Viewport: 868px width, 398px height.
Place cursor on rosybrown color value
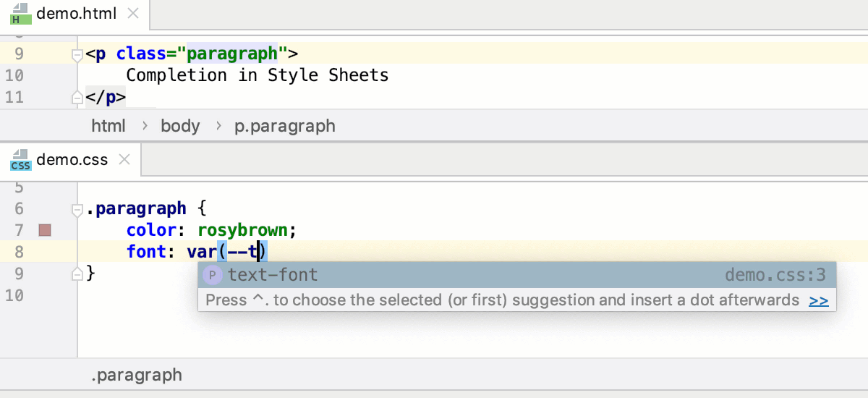244,230
